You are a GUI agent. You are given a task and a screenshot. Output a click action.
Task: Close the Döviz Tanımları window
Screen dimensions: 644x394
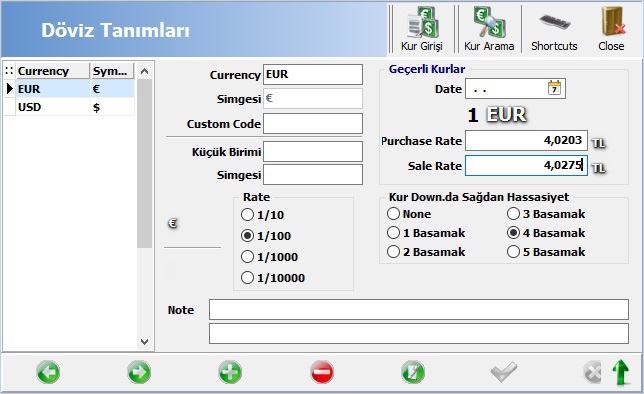[611, 29]
